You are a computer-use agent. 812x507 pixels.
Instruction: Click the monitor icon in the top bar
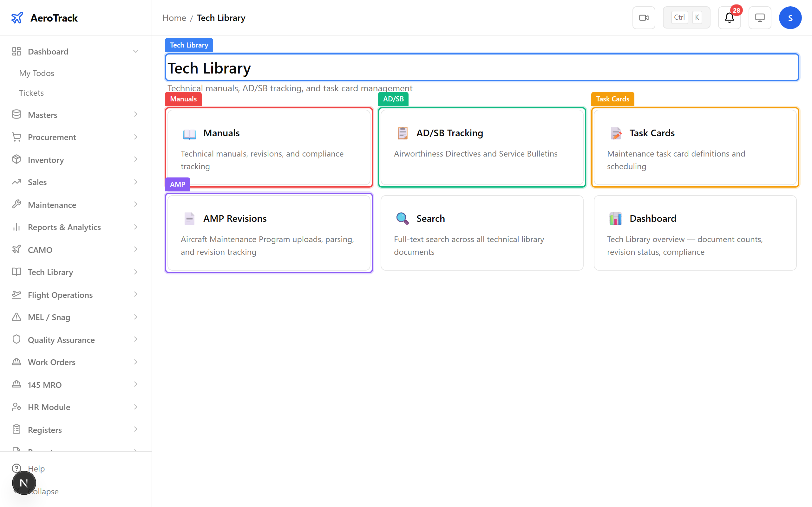[x=760, y=17]
